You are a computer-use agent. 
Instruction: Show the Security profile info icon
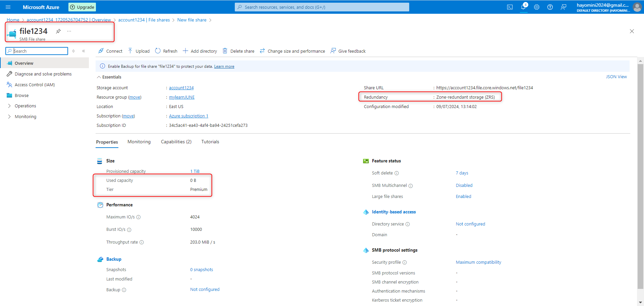[405, 262]
